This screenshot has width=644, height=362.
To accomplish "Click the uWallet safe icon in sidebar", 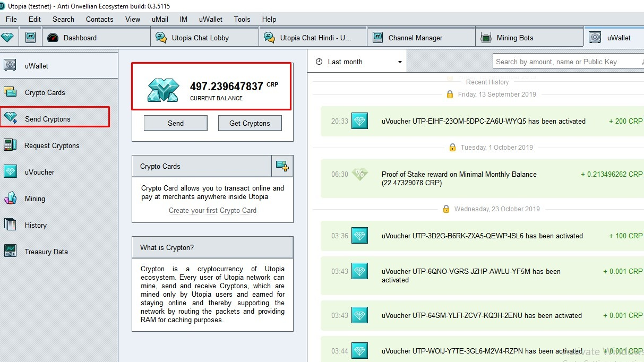I will point(10,65).
